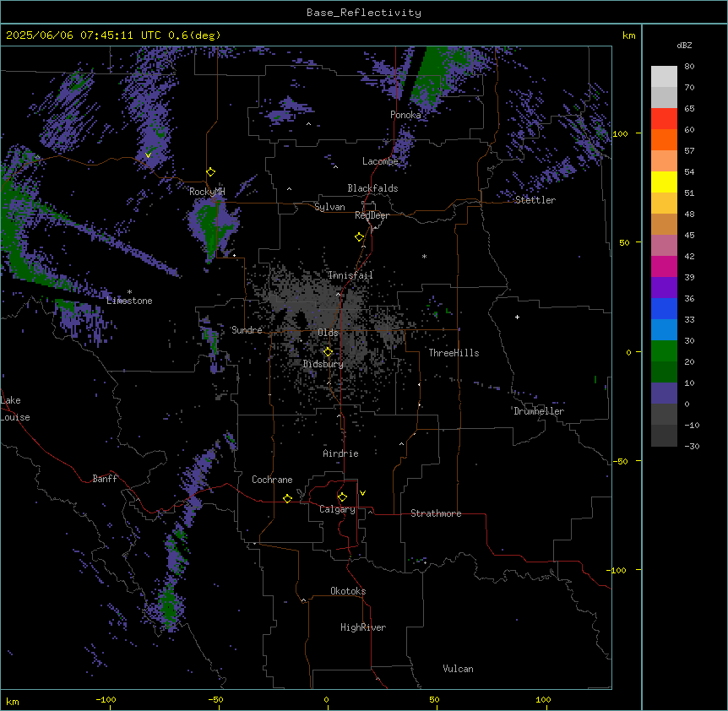728x711 pixels.
Task: Pick the yellow 51-54 dBZ legend swatch
Action: pos(664,182)
